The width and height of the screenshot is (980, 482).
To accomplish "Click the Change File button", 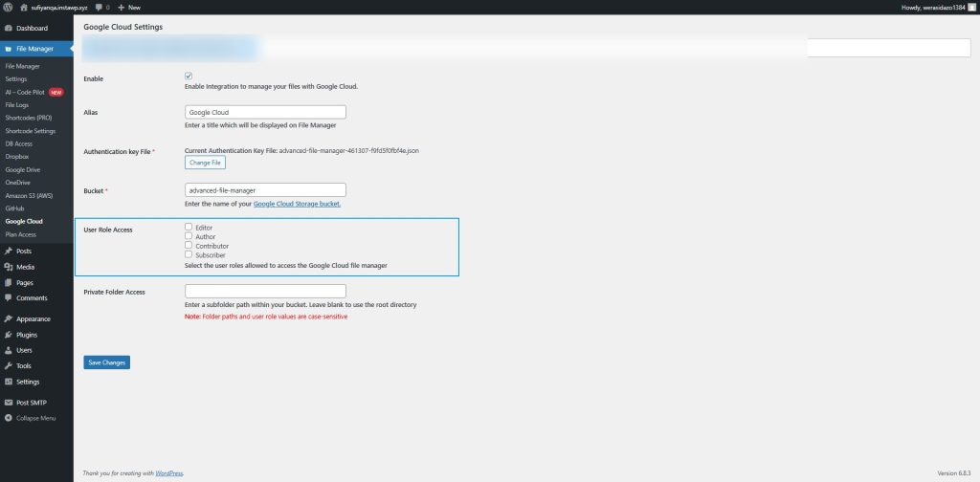I will (205, 163).
